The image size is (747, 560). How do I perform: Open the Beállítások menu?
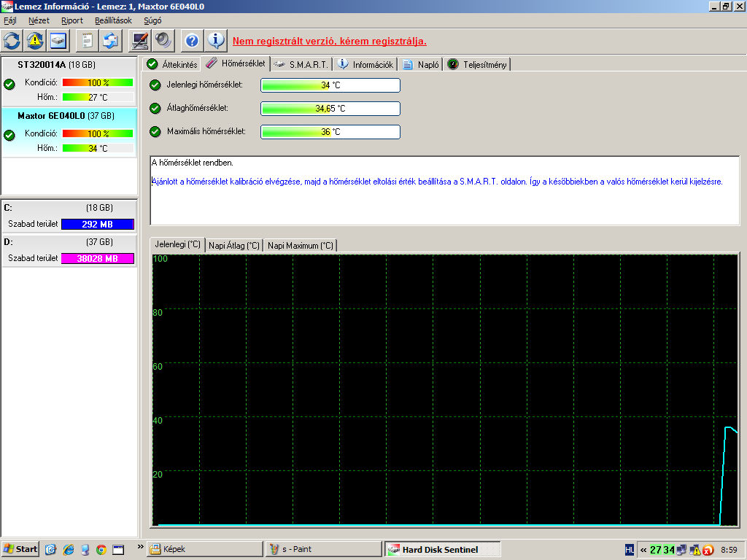pyautogui.click(x=113, y=20)
